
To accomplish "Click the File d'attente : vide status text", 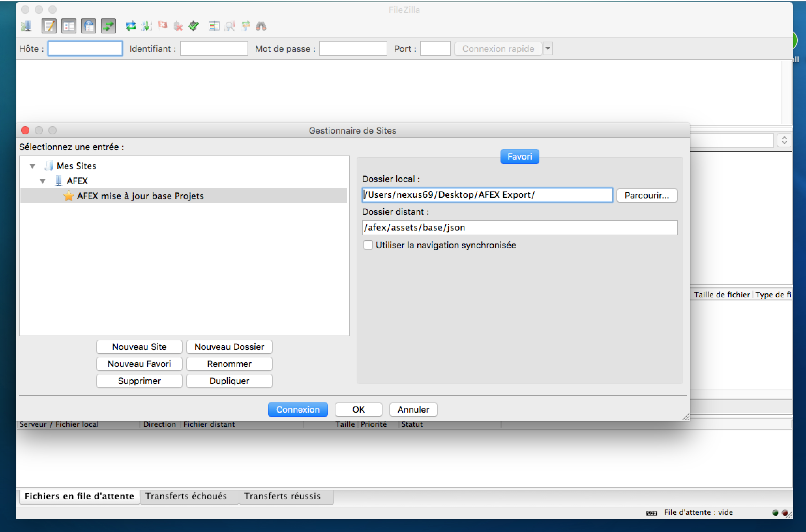I will pos(698,513).
